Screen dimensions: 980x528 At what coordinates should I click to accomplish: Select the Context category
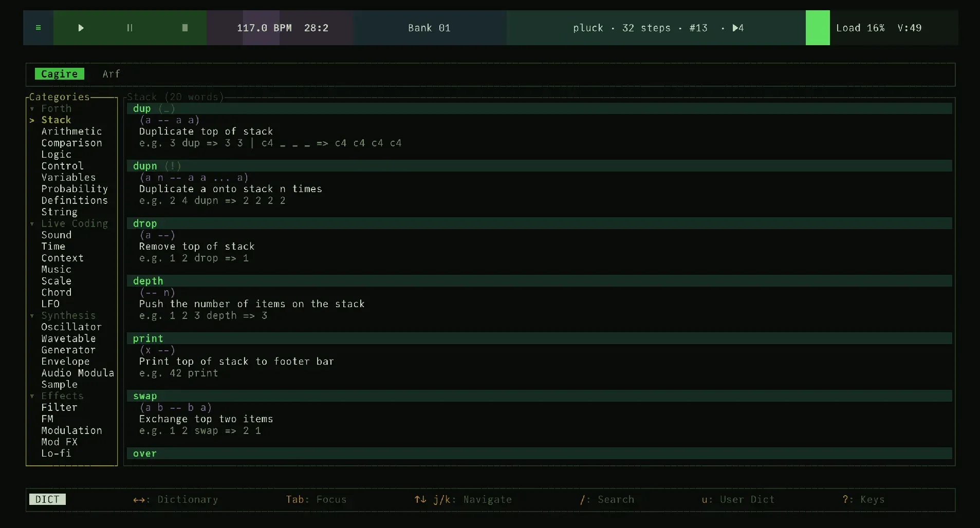(x=62, y=258)
